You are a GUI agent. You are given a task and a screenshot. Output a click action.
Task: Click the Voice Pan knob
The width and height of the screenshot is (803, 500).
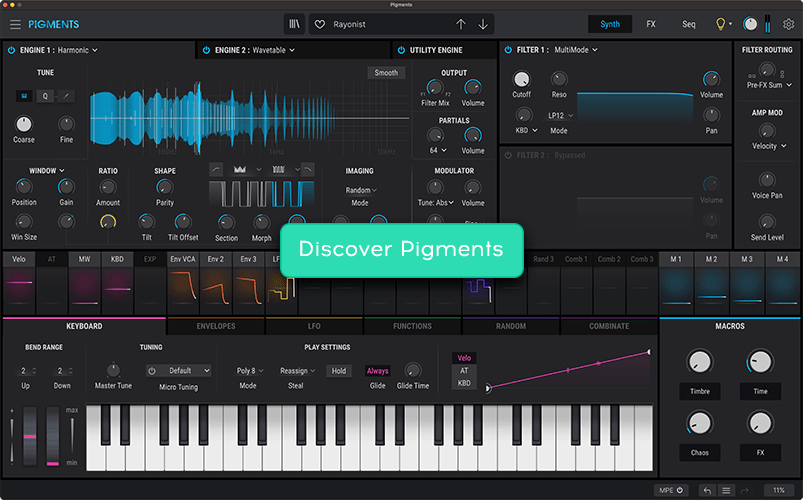pos(767,180)
